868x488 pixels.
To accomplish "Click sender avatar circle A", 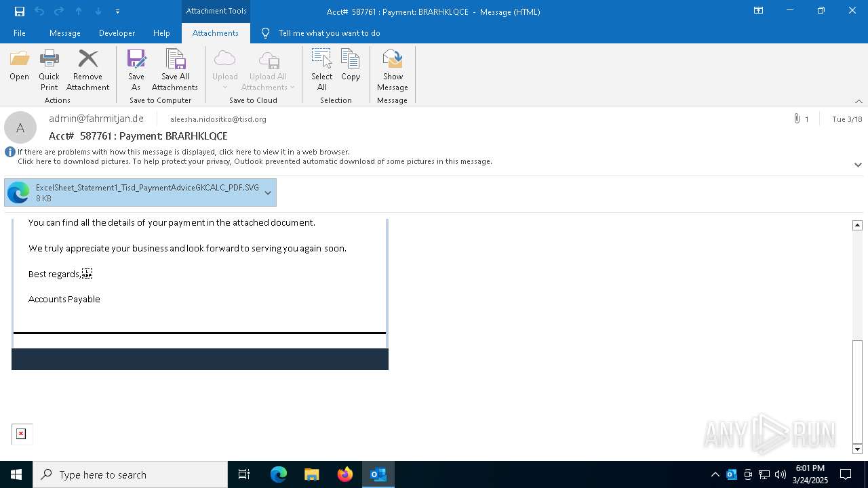I will (20, 127).
